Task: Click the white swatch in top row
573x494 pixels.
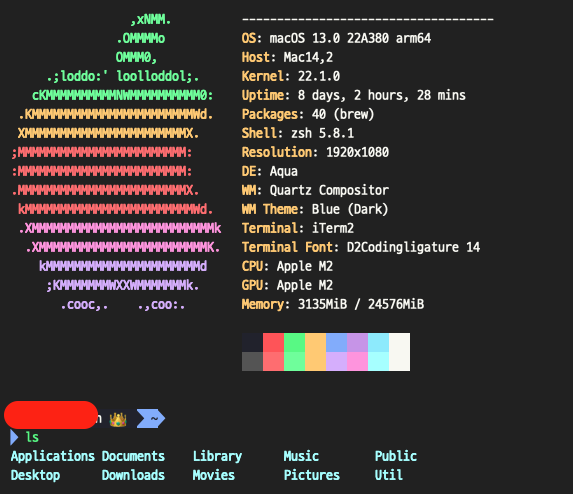Action: 399,342
